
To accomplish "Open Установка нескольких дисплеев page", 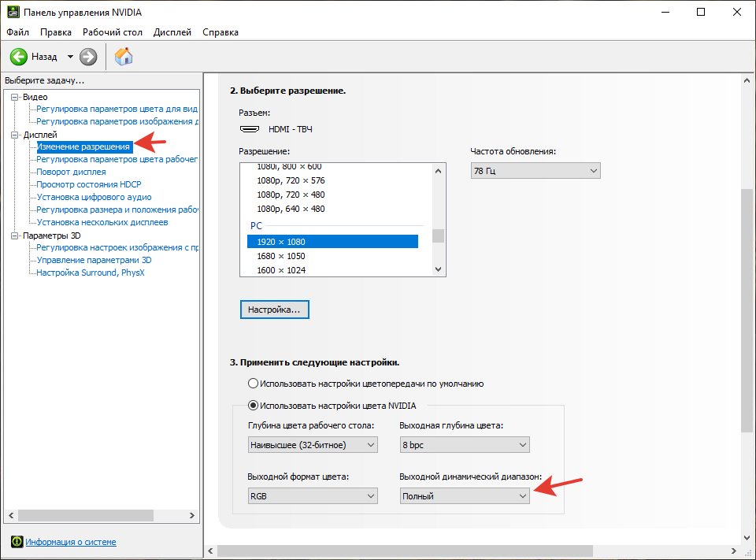I will 102,222.
